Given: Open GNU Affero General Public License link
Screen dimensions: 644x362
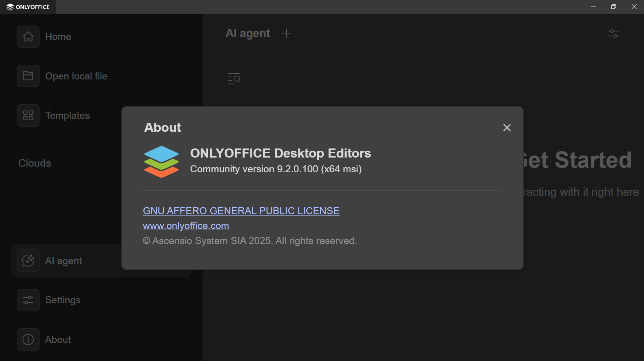Looking at the screenshot, I should click(x=241, y=211).
